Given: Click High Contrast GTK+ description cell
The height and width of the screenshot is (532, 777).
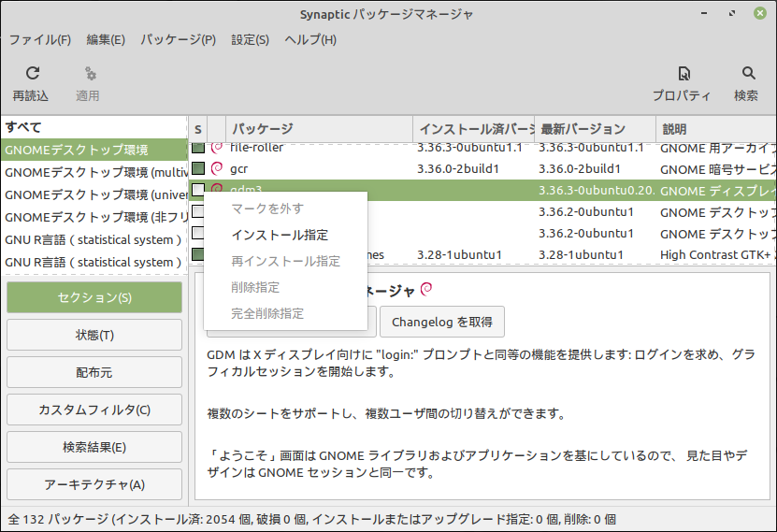Looking at the screenshot, I should [717, 254].
